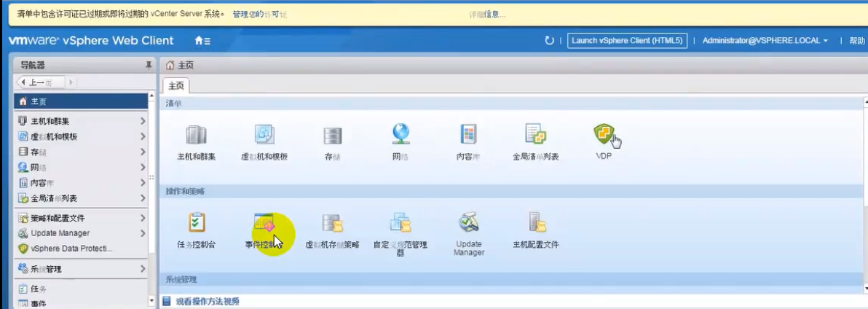Open the Global Inventory Lists (全局清单列表) icon
The image size is (868, 309).
pos(535,134)
